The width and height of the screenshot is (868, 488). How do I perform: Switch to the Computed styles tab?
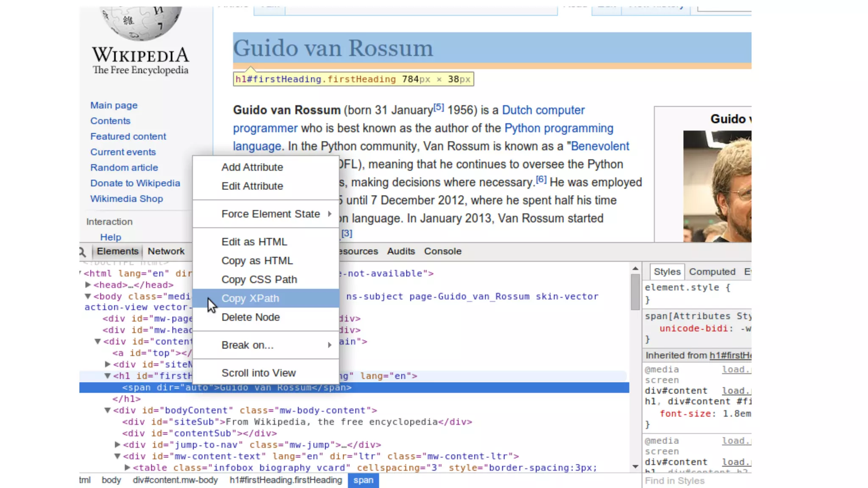point(712,272)
